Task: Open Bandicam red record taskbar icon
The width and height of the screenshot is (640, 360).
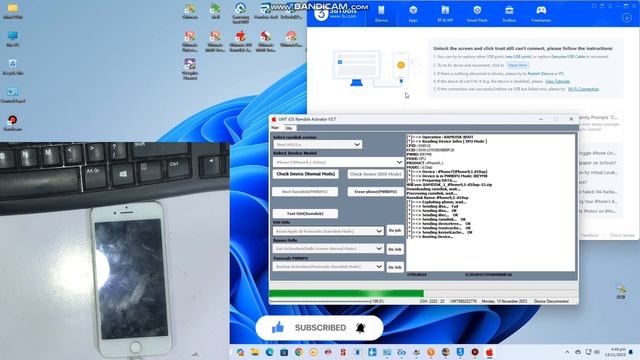Action: (x=475, y=352)
